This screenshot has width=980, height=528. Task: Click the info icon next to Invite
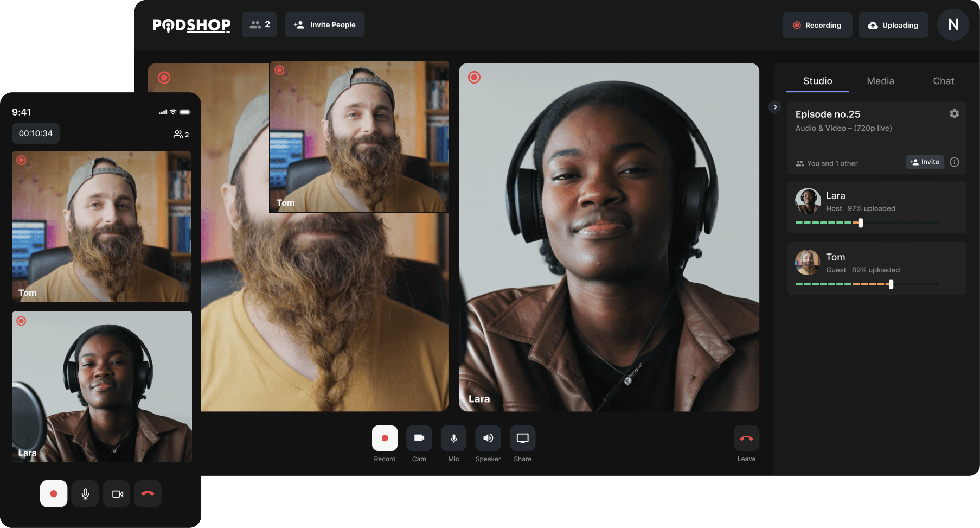955,162
